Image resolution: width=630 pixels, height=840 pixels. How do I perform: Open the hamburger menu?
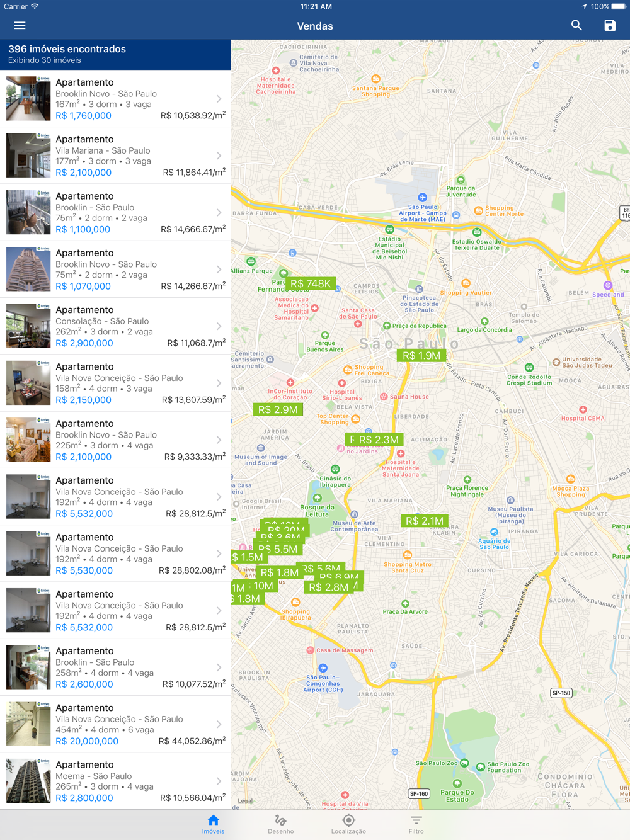20,26
